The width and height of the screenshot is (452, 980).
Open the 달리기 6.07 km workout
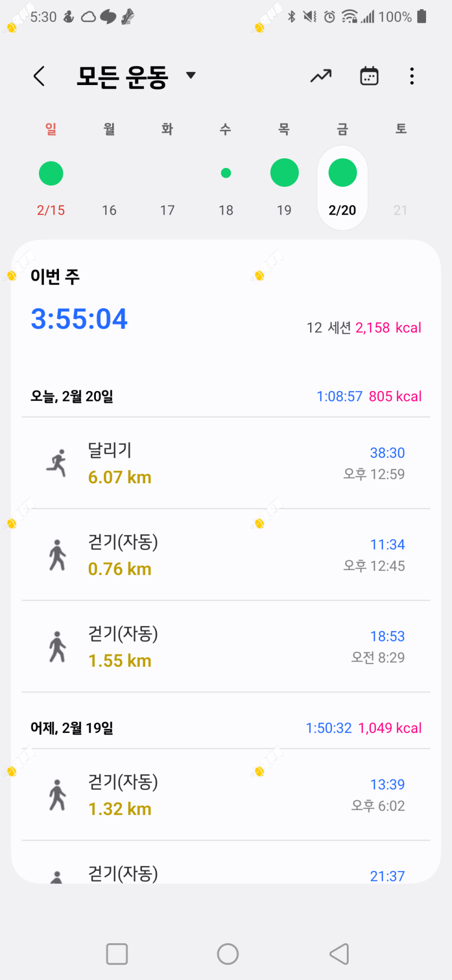(x=226, y=463)
